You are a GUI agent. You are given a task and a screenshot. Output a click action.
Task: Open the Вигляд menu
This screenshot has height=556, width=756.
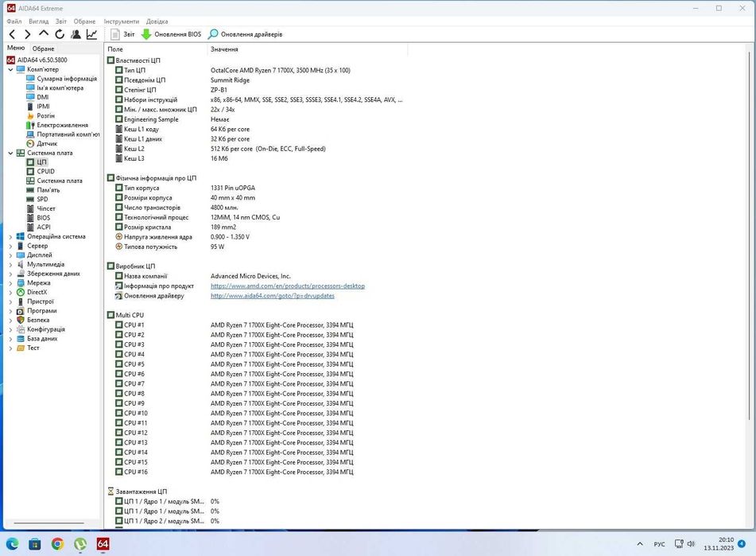point(39,21)
